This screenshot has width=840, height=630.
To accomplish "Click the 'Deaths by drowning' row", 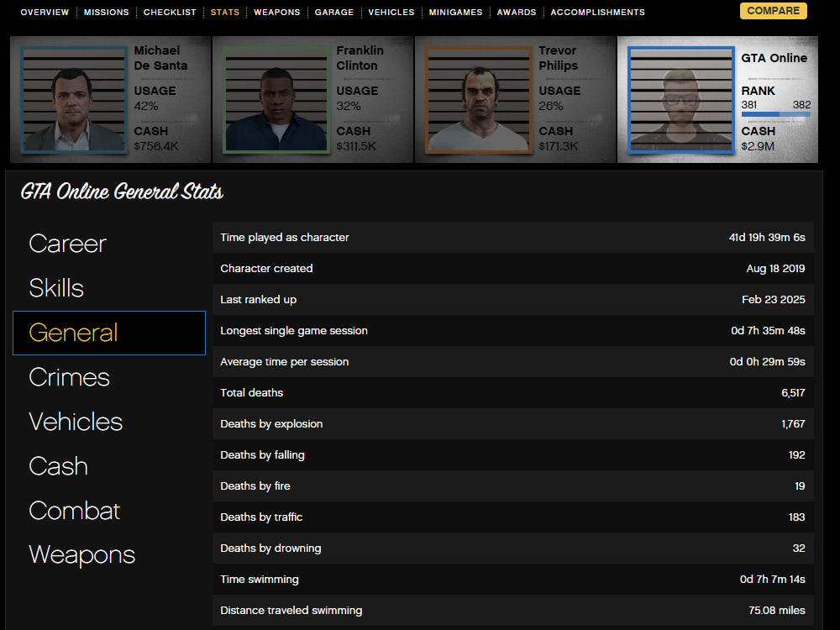I will coord(513,548).
